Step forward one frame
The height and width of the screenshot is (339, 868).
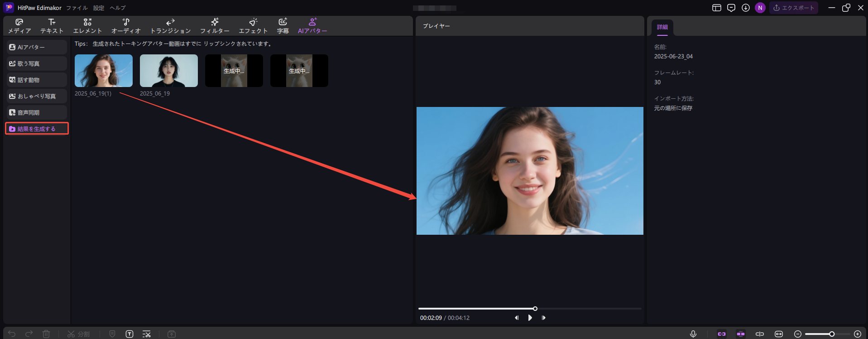tap(543, 318)
